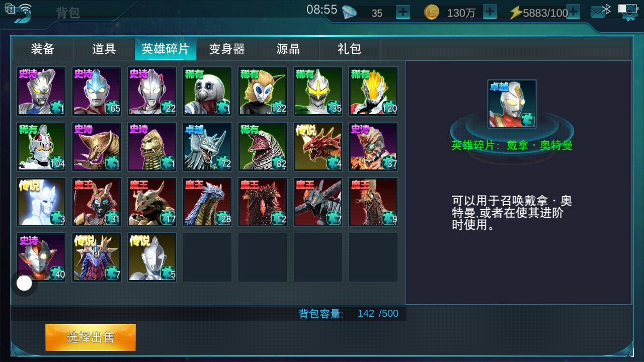Viewport: 644px width, 362px height.
Task: Select hero fragment with count 65
Action: 97,91
